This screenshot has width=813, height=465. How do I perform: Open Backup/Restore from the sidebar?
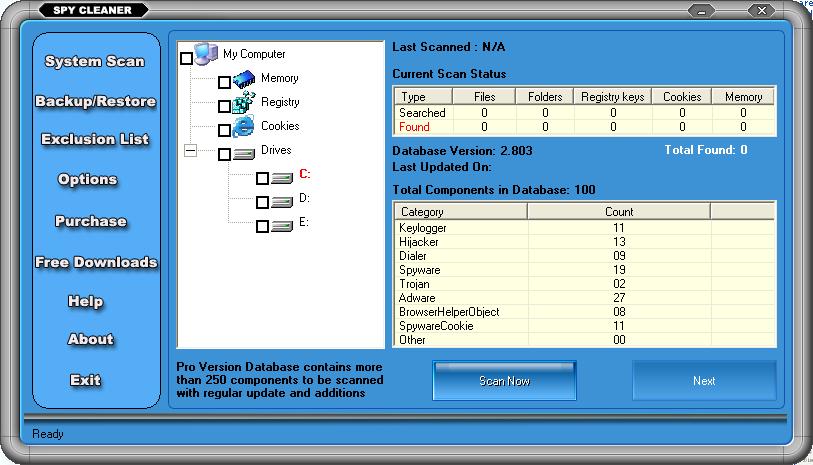coord(96,101)
